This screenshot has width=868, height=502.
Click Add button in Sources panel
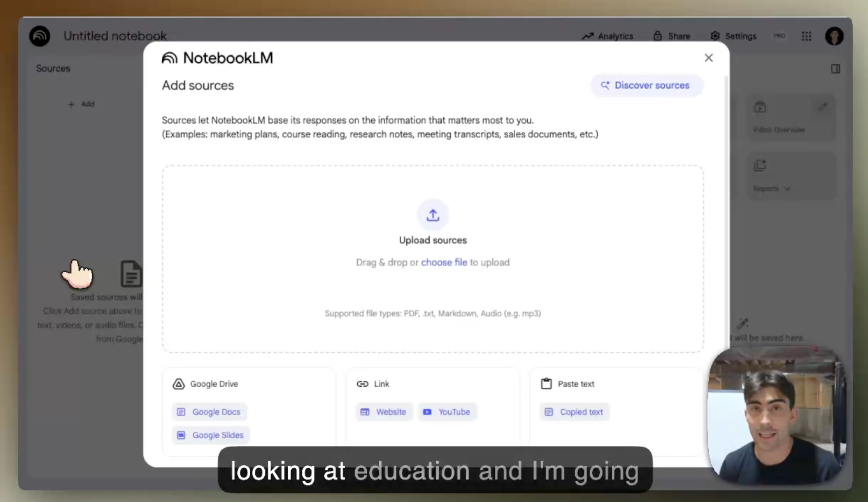tap(81, 104)
